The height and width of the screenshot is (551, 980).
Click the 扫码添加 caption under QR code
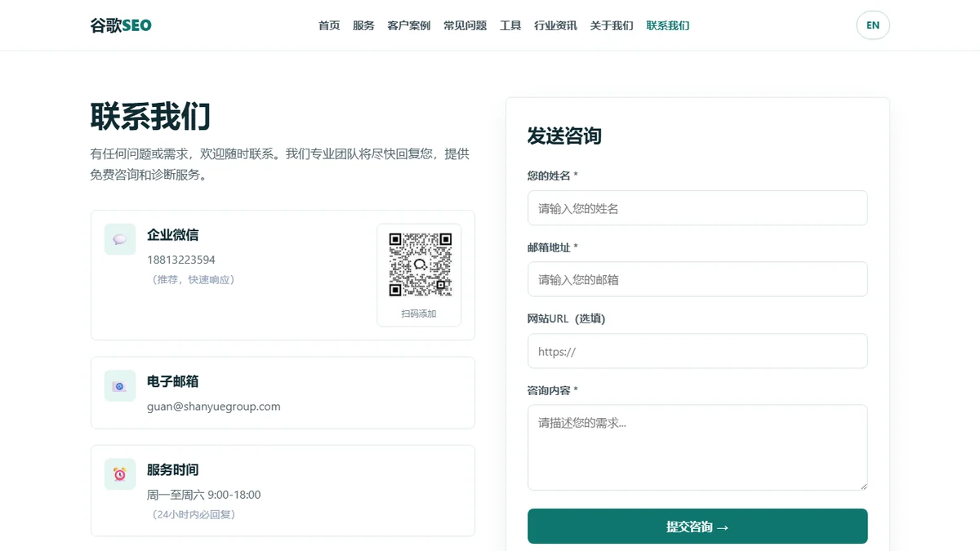pyautogui.click(x=419, y=313)
